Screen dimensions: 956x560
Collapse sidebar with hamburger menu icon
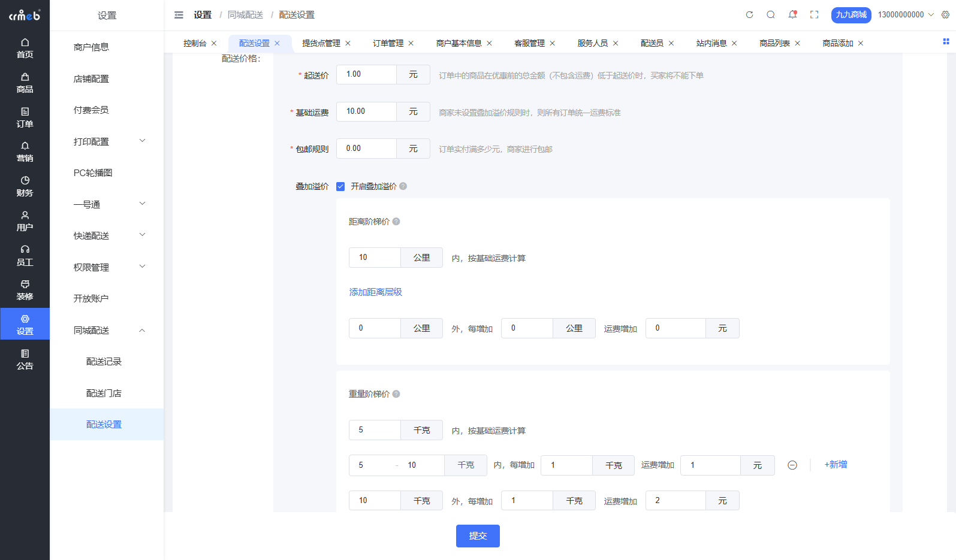(179, 15)
